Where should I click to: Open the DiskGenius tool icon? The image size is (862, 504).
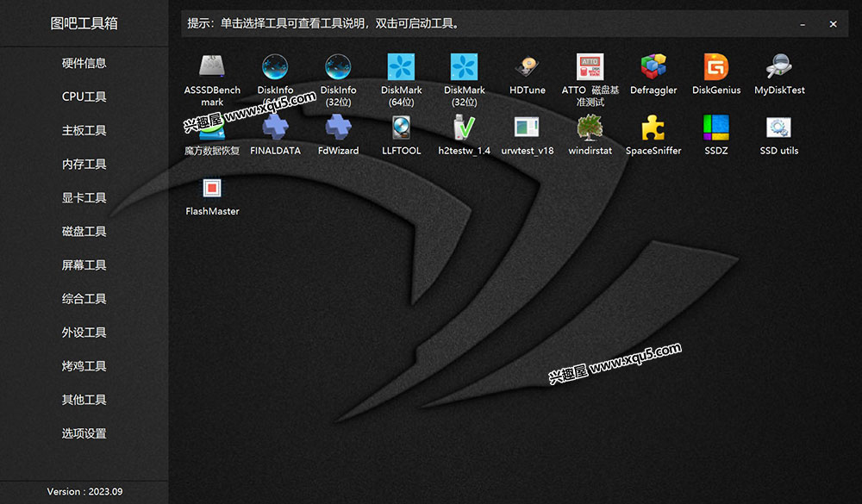pos(716,66)
